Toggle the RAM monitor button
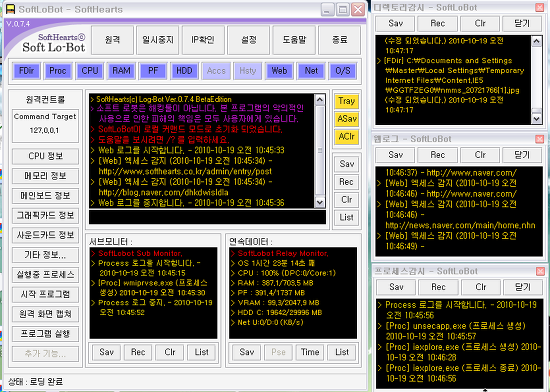This screenshot has width=550, height=392. 121,71
